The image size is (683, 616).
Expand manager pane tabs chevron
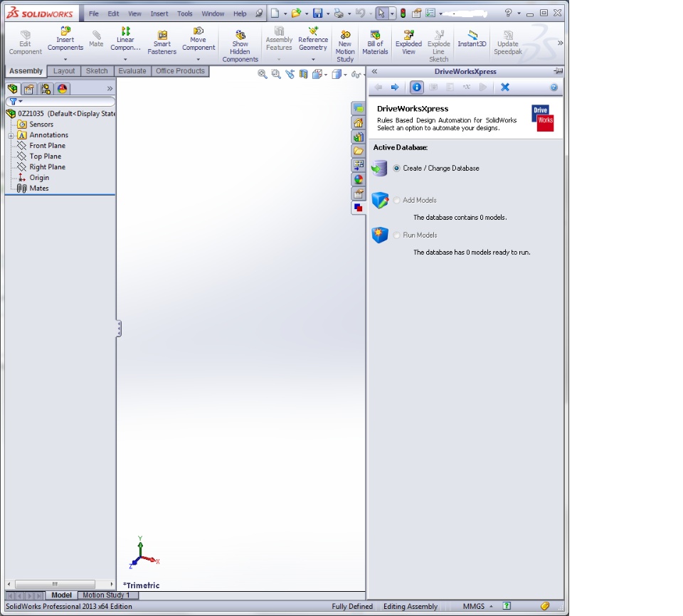pos(110,89)
